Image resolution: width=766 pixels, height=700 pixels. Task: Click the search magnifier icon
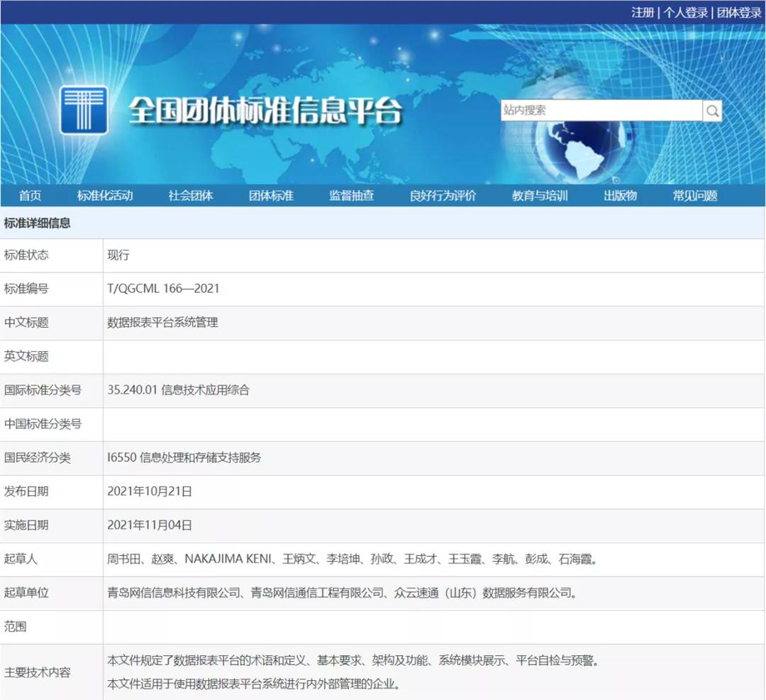[712, 111]
